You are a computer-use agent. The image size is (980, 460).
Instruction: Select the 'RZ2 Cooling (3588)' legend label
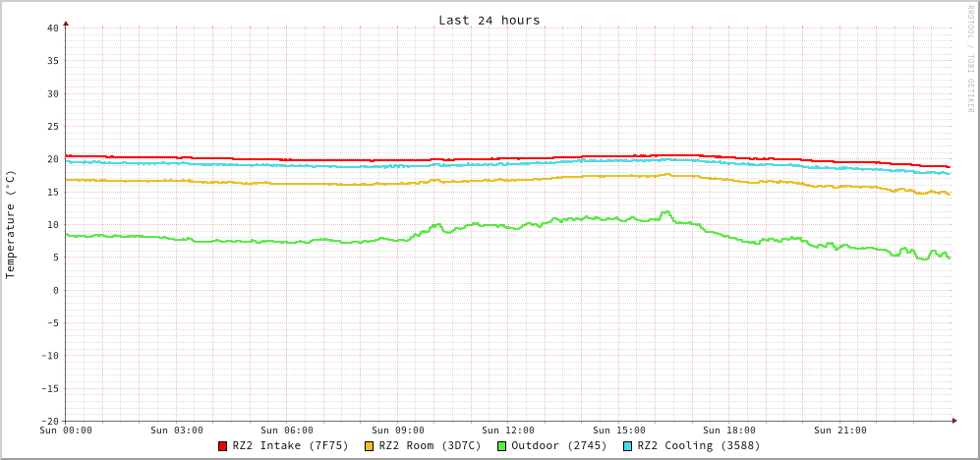pos(698,445)
